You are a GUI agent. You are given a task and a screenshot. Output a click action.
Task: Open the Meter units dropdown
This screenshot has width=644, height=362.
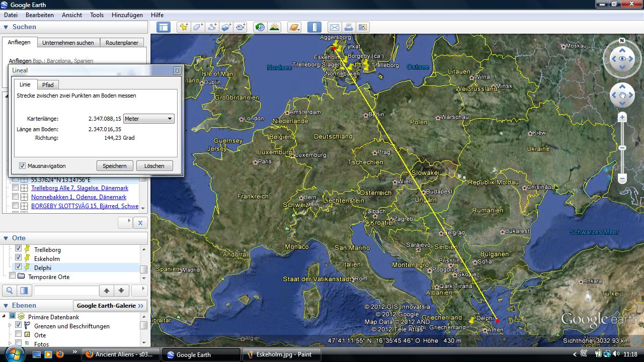149,119
